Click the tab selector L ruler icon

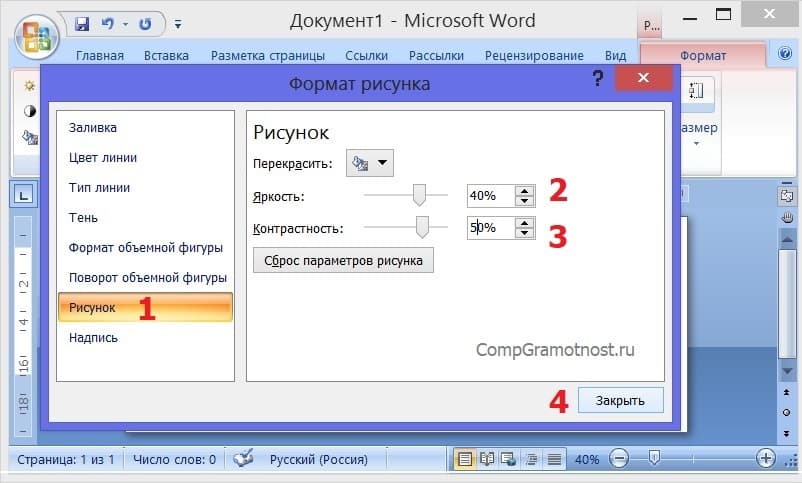pos(23,195)
